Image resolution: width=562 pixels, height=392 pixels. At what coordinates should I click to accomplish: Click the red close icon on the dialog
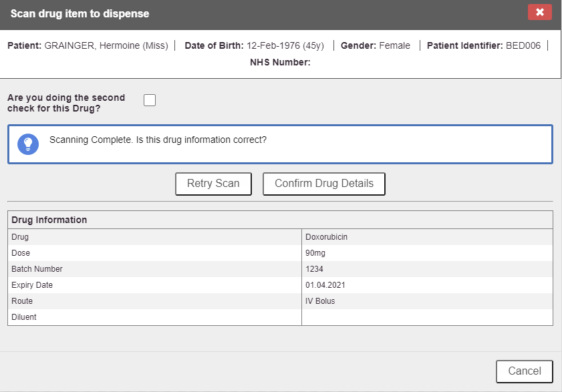coord(540,12)
